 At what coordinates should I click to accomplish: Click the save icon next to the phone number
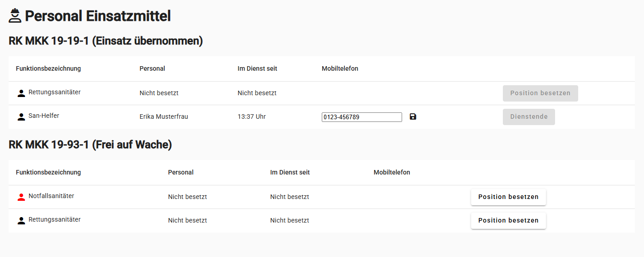[x=413, y=117]
